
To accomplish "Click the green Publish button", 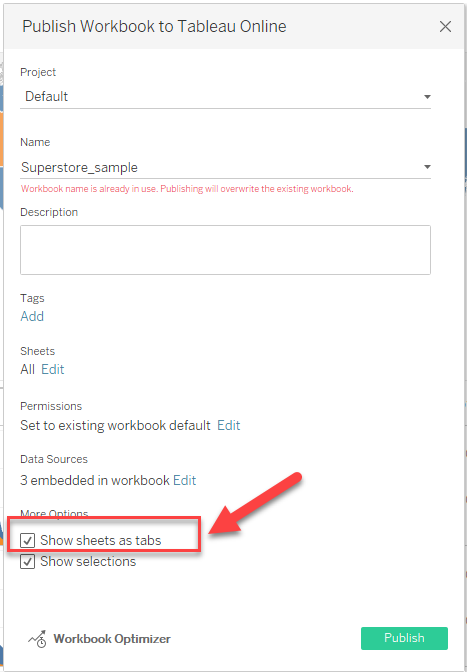I will tap(404, 638).
